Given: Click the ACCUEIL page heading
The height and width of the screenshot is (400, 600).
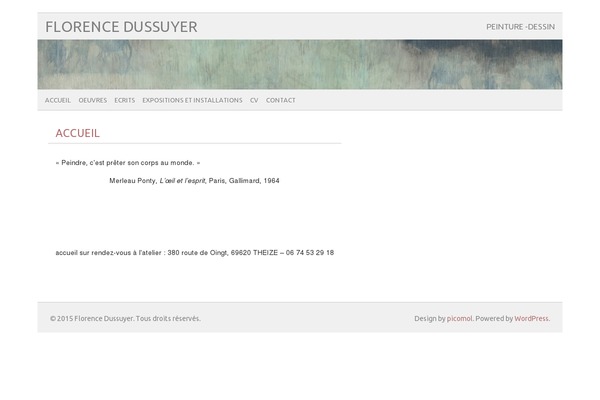Looking at the screenshot, I should pyautogui.click(x=77, y=133).
